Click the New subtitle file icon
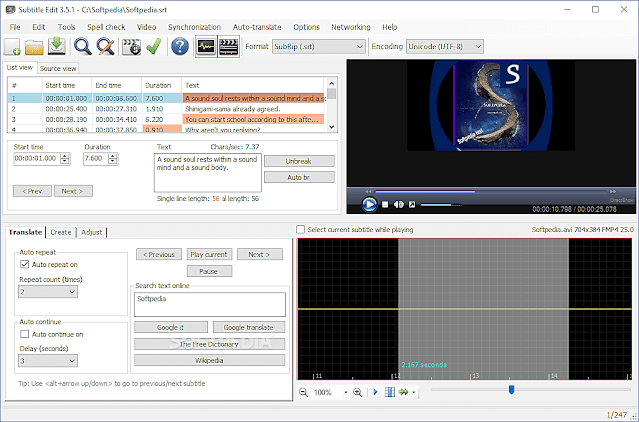This screenshot has height=422, width=639. 12,46
